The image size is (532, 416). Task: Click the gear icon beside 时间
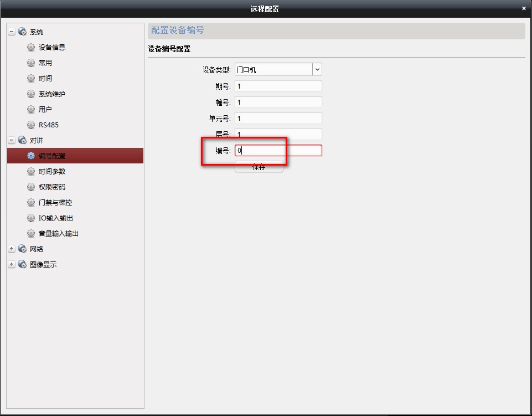[x=31, y=79]
